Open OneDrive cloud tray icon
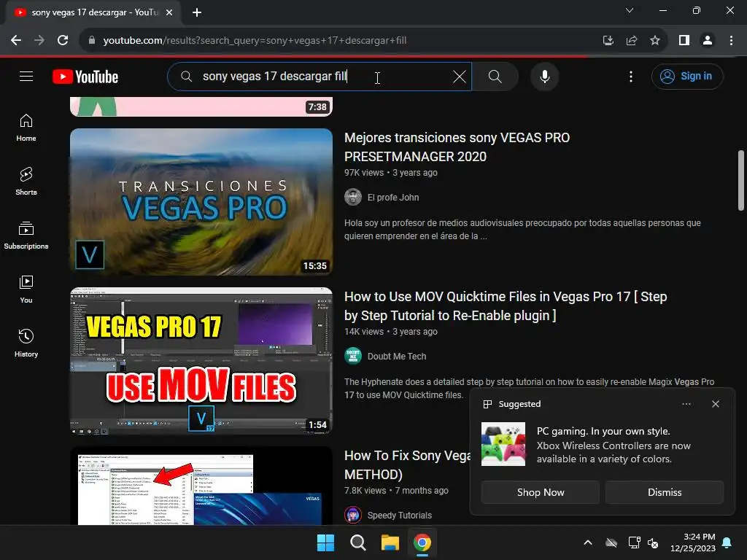747x560 pixels. click(x=611, y=542)
